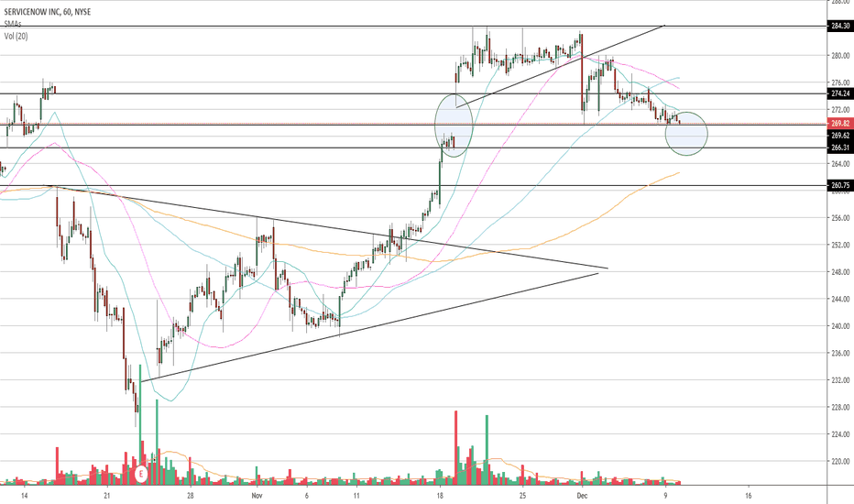Click the 220.00 axis value
Screen dimensions: 854x504
840,462
